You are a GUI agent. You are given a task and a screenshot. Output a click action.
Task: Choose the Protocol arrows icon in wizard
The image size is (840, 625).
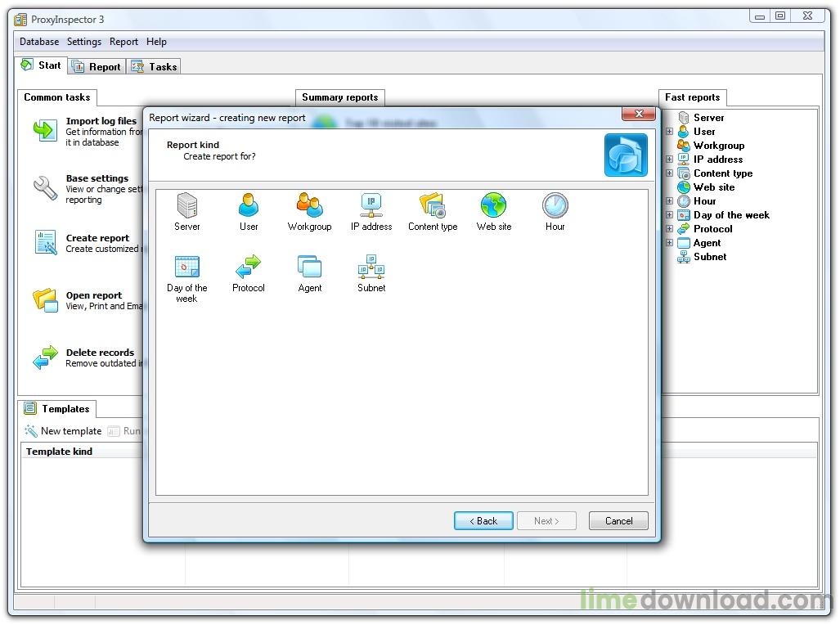(x=249, y=267)
